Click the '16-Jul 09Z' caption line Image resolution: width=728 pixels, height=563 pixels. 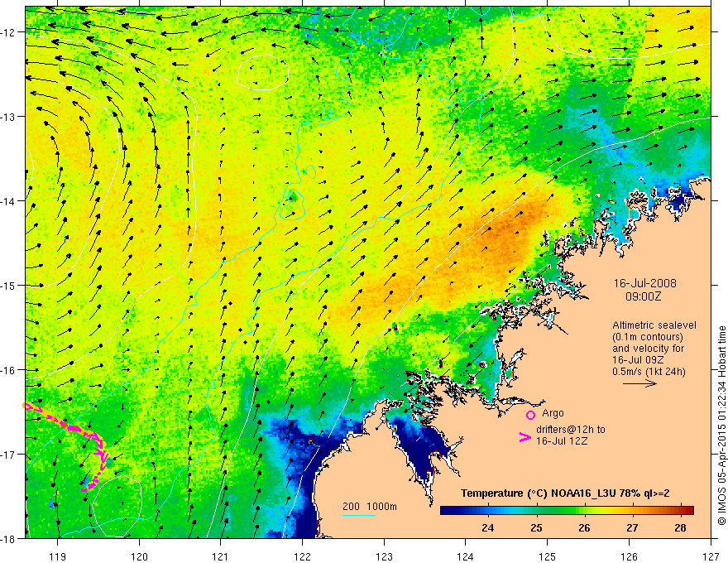pyautogui.click(x=638, y=360)
